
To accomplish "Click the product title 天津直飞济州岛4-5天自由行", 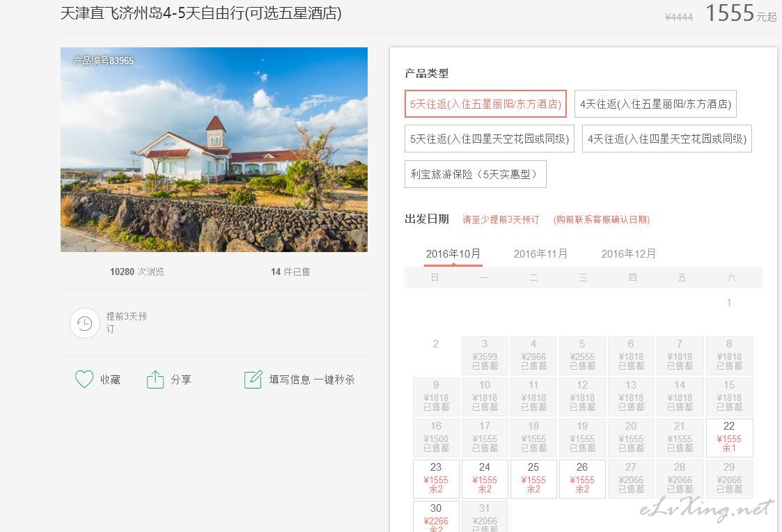I will 201,13.
